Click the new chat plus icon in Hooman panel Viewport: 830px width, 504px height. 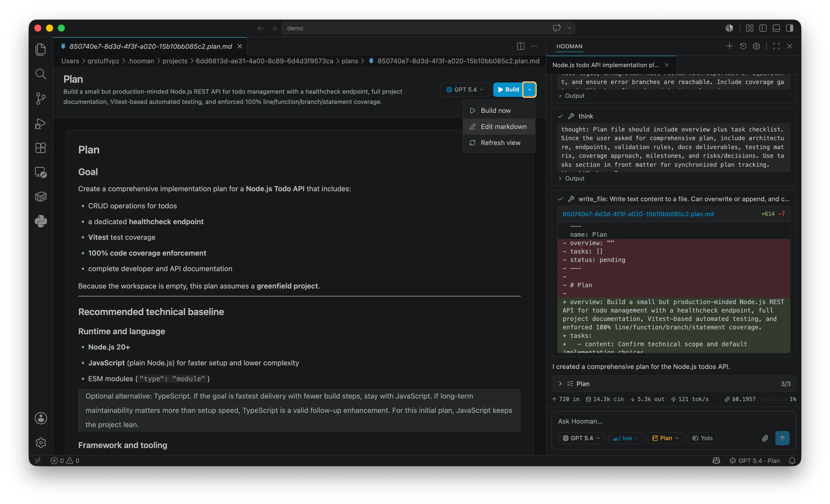click(729, 46)
